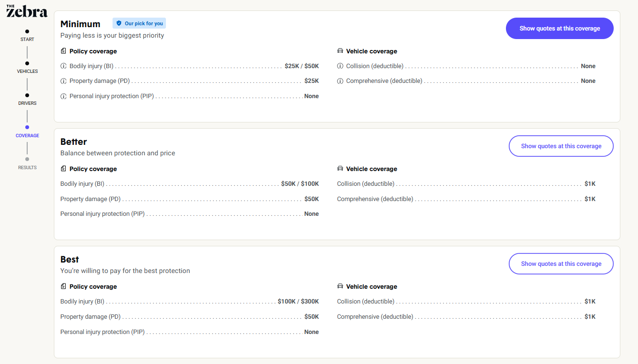Select the Coverage step in sidebar
Screen dimensions: 638x364
click(27, 135)
